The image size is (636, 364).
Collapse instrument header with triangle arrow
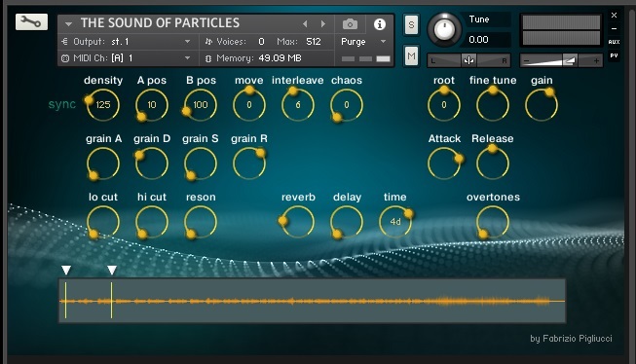click(68, 24)
